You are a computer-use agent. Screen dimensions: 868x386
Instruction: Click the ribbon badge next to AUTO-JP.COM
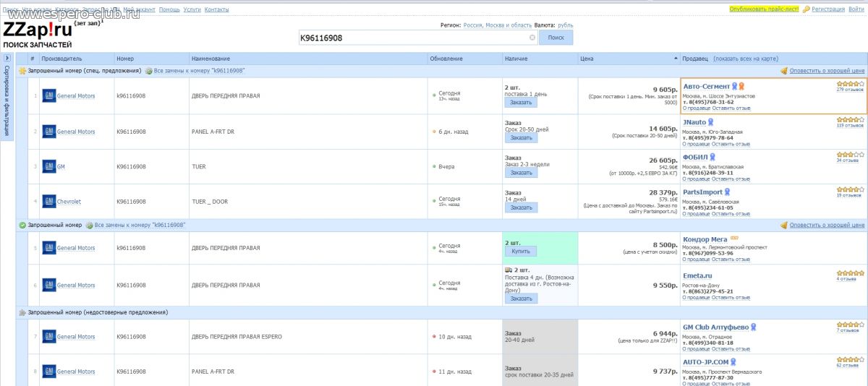(x=733, y=361)
